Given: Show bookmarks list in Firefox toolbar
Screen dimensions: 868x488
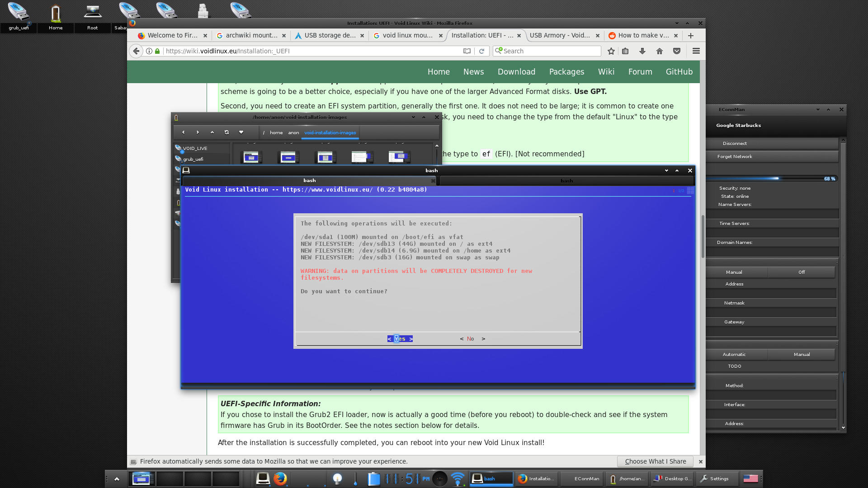Looking at the screenshot, I should pos(625,51).
